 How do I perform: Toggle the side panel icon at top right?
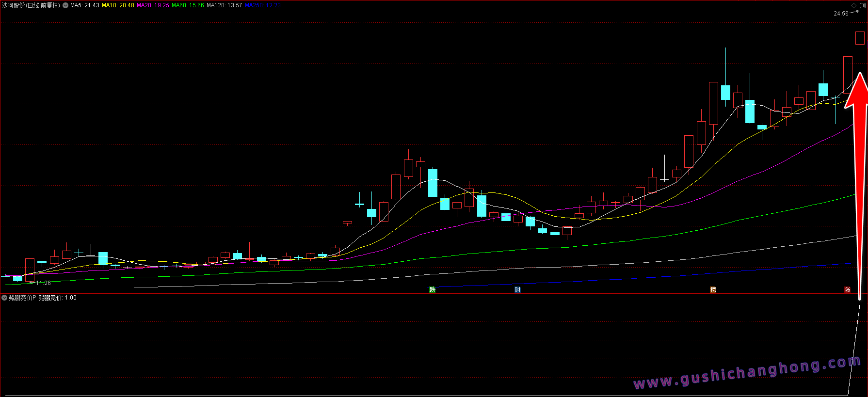point(862,5)
